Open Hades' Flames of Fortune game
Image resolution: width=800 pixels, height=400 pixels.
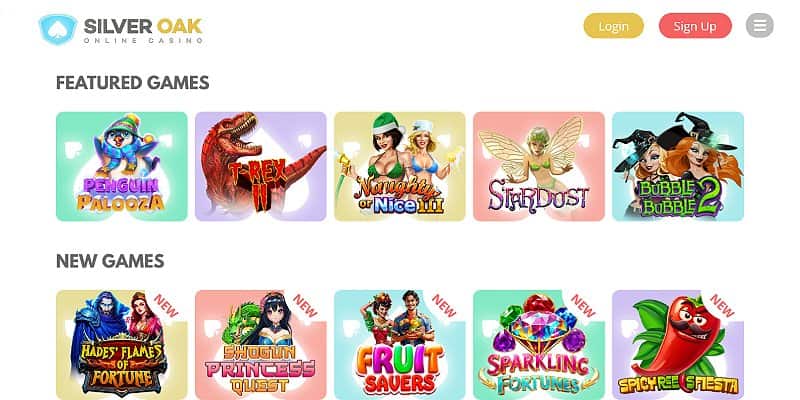pyautogui.click(x=121, y=345)
